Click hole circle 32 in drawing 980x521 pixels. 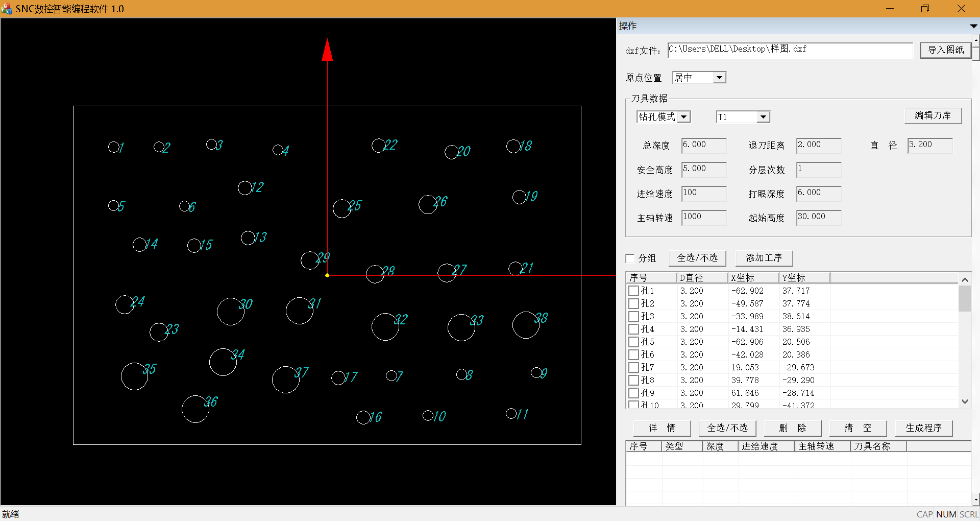pos(385,327)
